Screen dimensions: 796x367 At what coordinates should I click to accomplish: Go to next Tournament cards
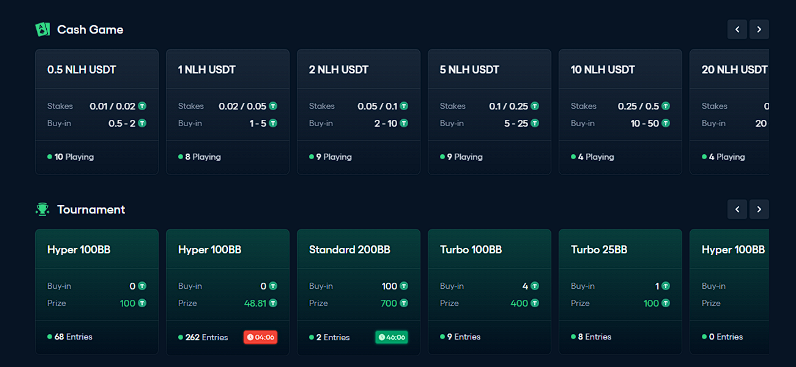click(759, 209)
